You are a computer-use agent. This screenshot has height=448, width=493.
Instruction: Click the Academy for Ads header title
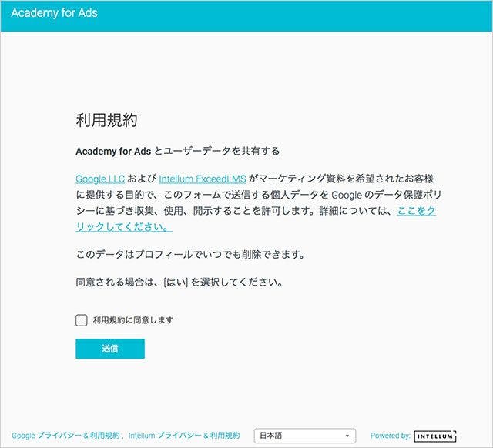click(55, 13)
